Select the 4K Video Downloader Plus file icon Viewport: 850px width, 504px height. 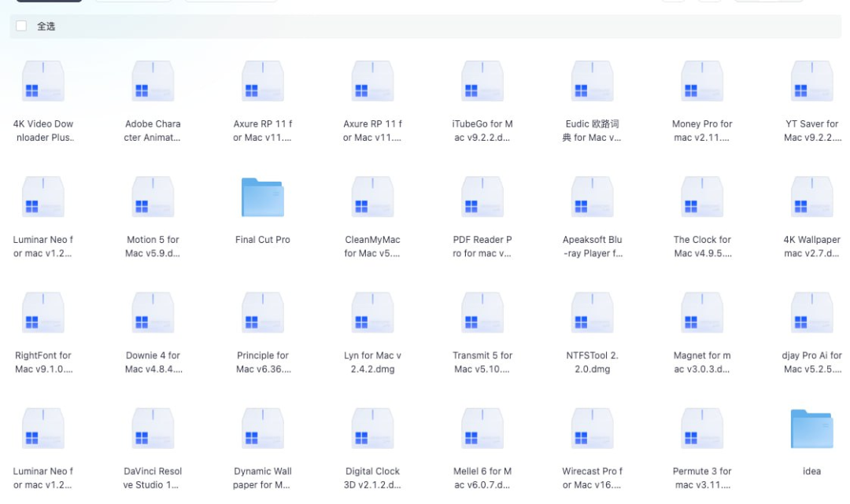tap(43, 82)
